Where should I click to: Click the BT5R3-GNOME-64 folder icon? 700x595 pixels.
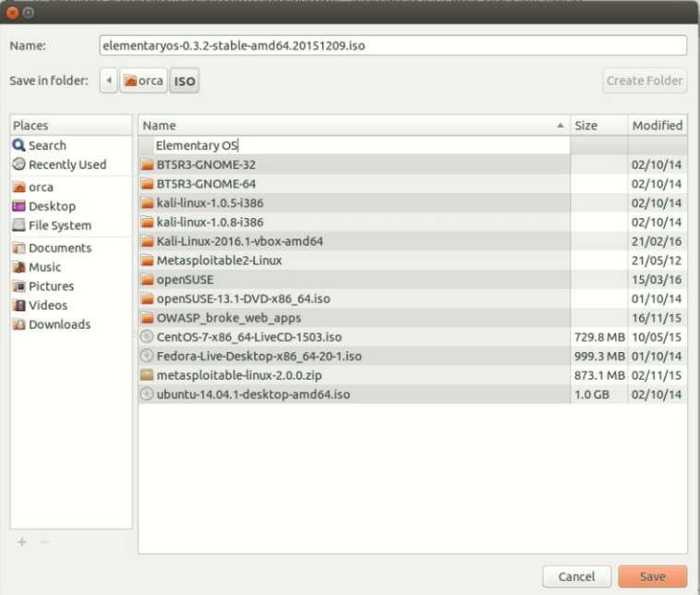click(147, 184)
